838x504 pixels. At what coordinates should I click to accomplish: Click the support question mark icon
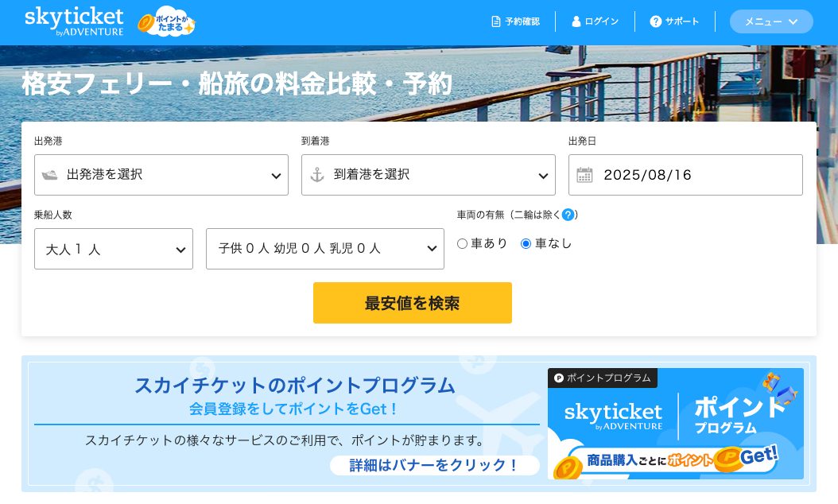(656, 21)
